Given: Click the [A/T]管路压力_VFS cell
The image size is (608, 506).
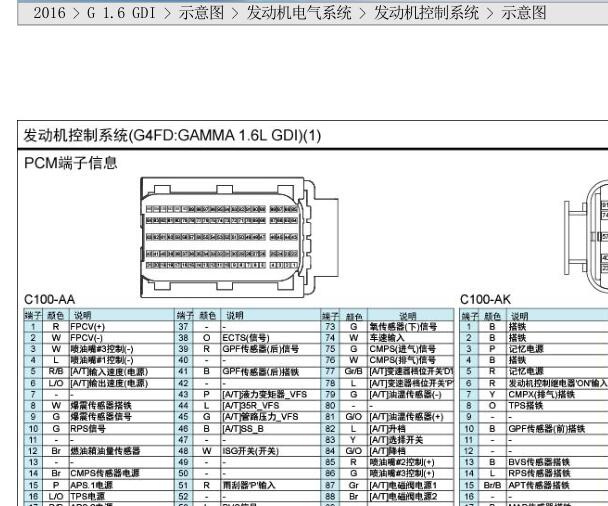Looking at the screenshot, I should point(271,417).
